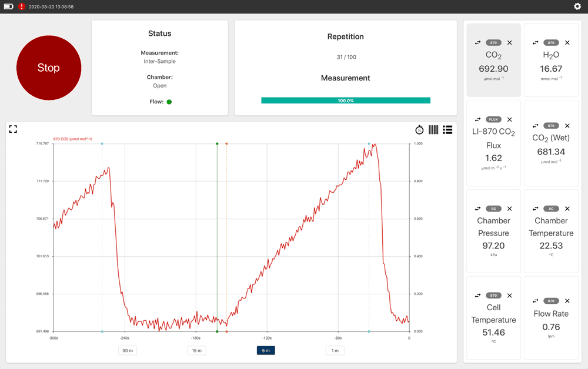
Task: Click the SC badge on Chamber Pressure card
Action: point(493,209)
